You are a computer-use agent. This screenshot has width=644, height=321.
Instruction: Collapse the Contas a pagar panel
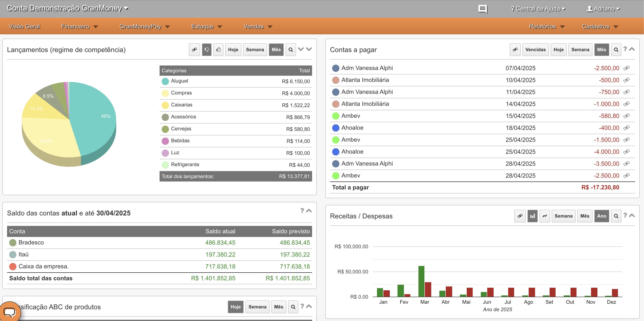[x=632, y=49]
